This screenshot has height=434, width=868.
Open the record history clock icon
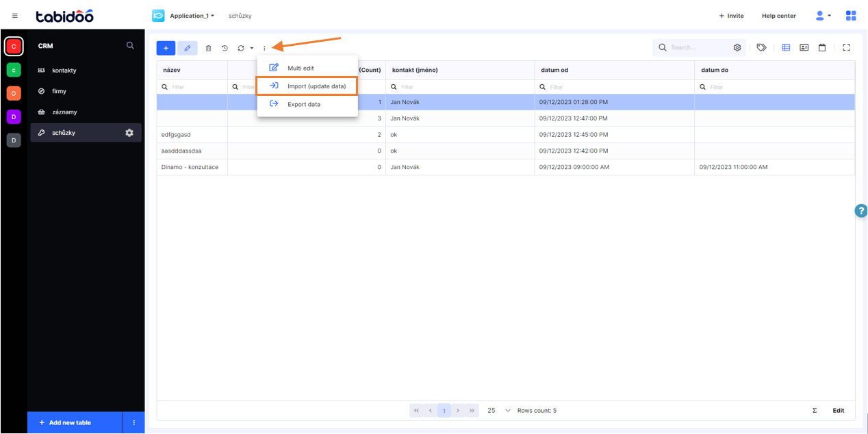tap(225, 48)
